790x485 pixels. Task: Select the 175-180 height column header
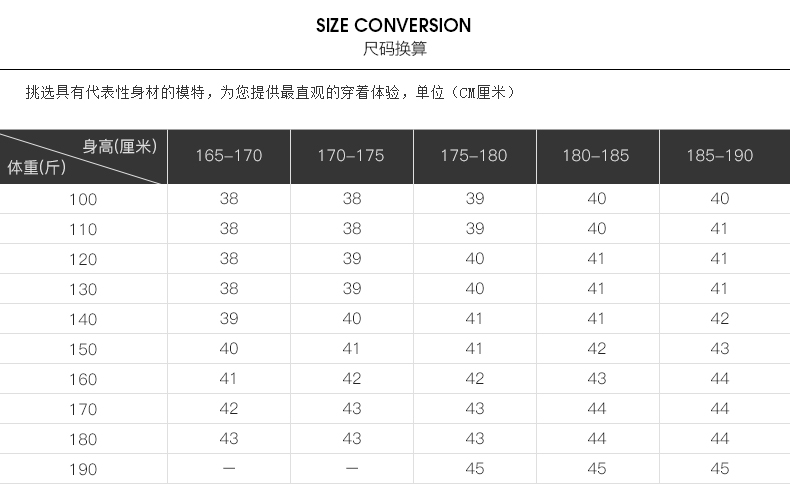coord(474,156)
